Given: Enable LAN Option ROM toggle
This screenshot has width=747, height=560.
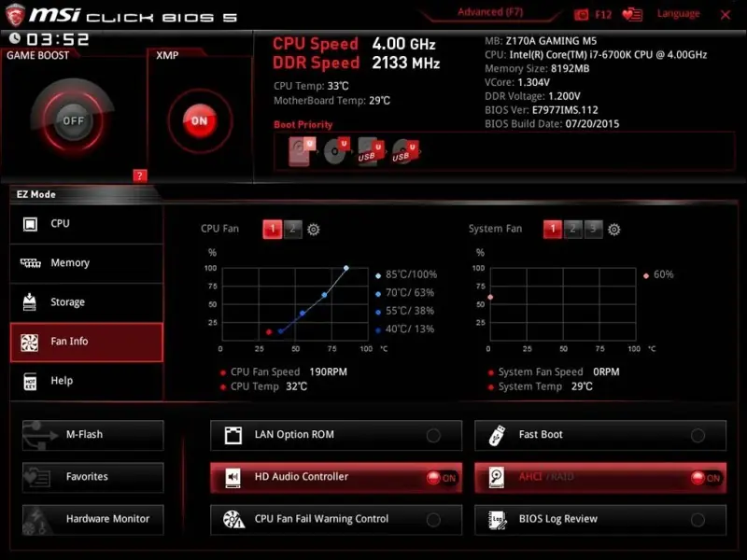Looking at the screenshot, I should pyautogui.click(x=433, y=435).
